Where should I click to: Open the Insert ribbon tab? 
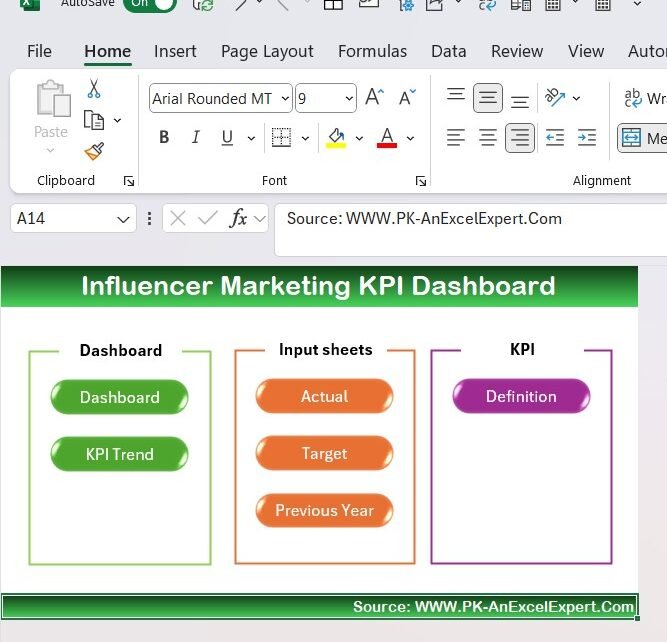tap(175, 51)
